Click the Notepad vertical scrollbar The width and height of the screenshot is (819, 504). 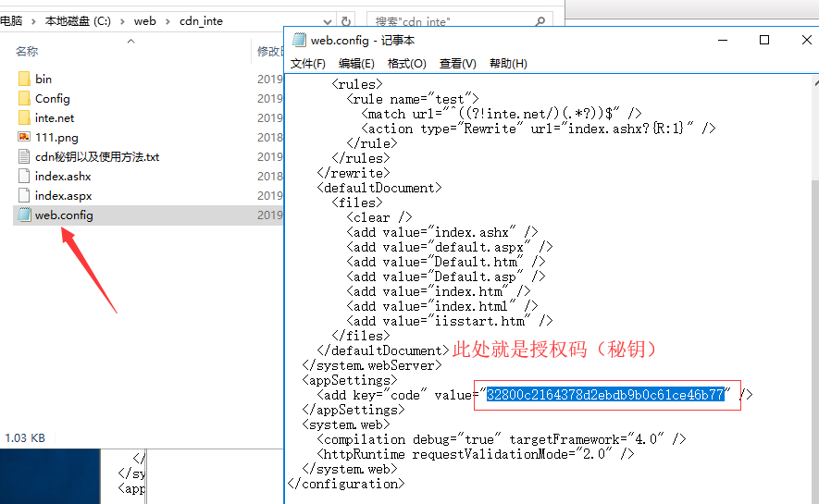click(811, 277)
